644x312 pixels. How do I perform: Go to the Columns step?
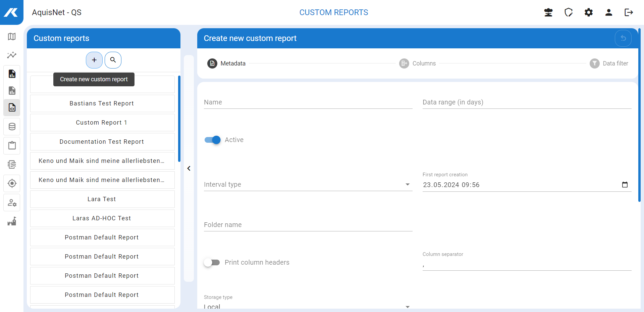(x=418, y=63)
